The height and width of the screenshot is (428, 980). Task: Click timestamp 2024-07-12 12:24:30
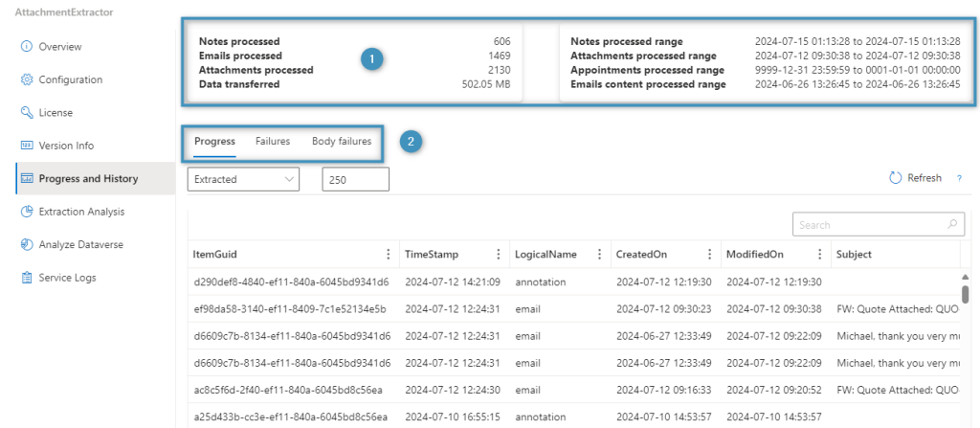click(x=453, y=389)
